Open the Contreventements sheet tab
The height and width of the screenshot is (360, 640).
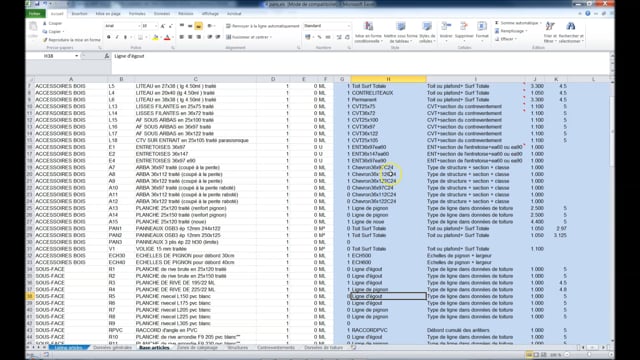pos(276,348)
